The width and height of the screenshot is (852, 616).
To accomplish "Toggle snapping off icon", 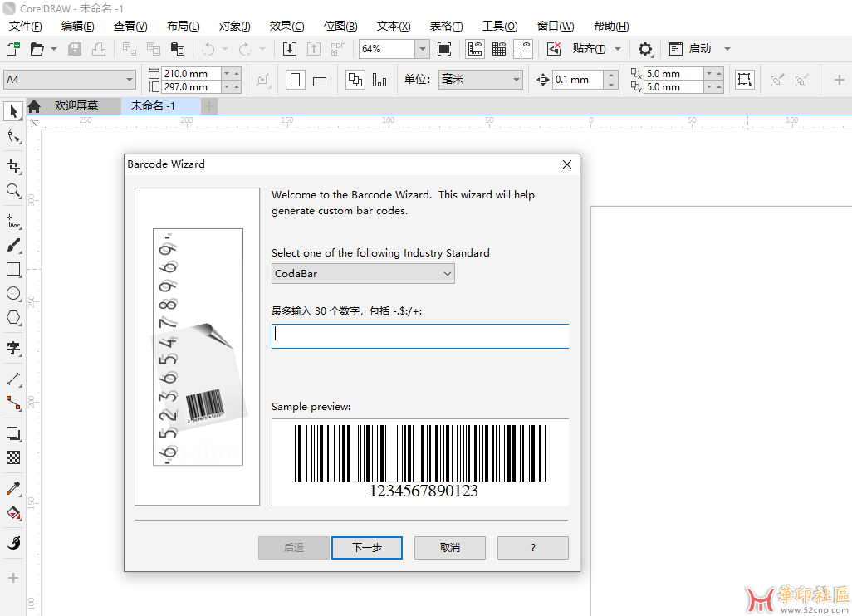I will tap(554, 49).
